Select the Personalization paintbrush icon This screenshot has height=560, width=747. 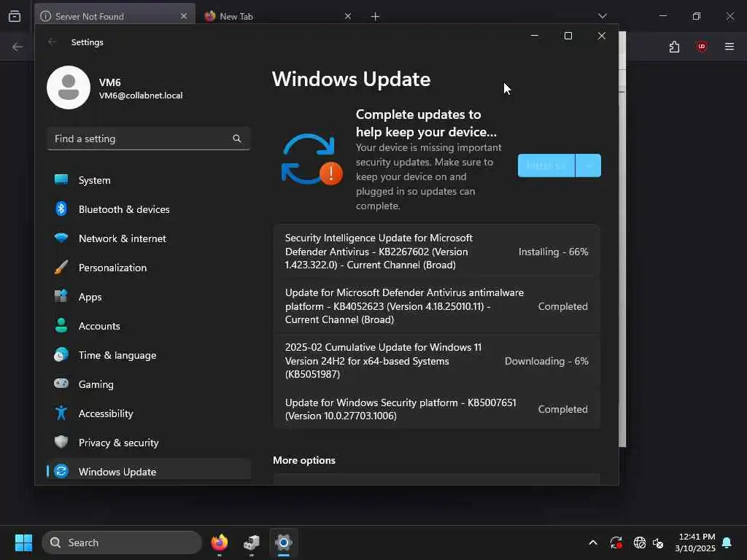click(61, 267)
